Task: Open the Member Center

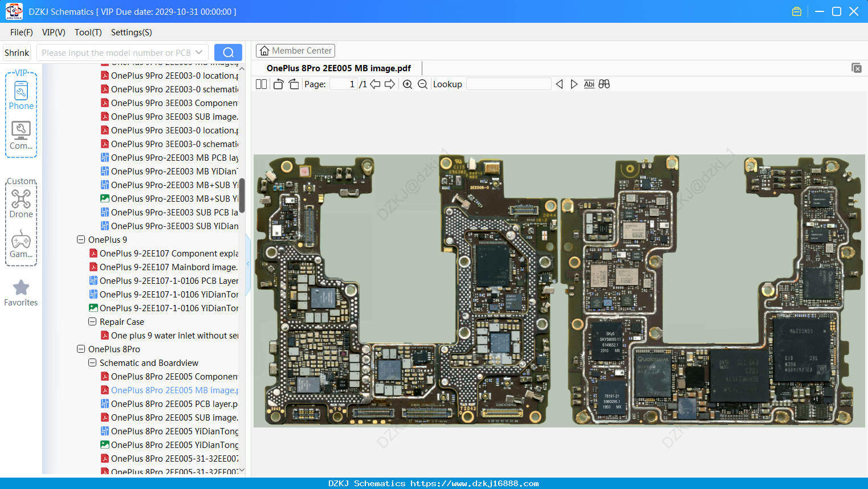Action: [295, 51]
